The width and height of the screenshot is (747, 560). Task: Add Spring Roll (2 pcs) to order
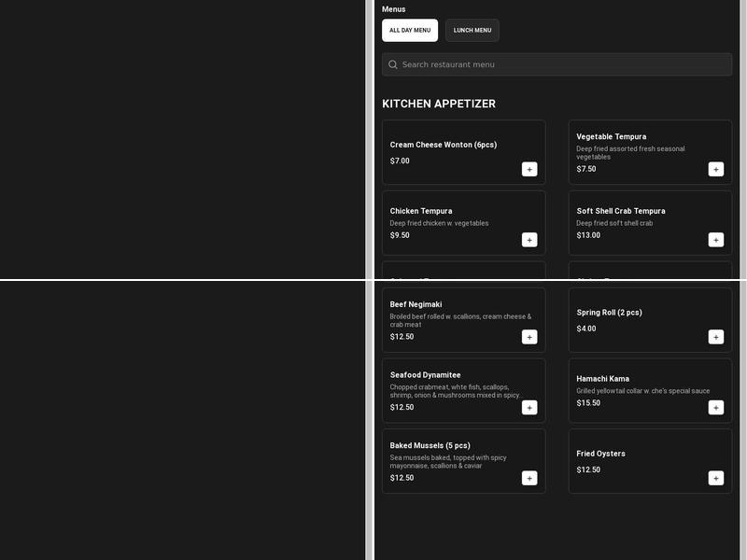coord(715,337)
